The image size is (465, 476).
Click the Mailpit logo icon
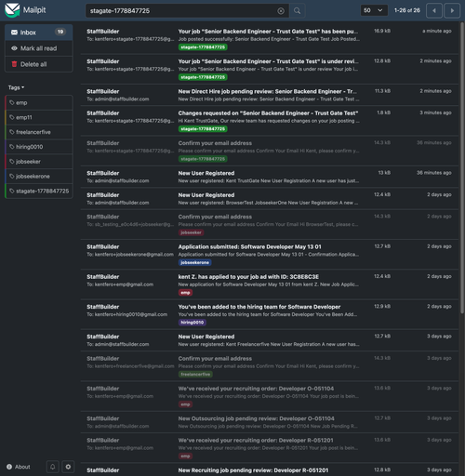pos(12,10)
